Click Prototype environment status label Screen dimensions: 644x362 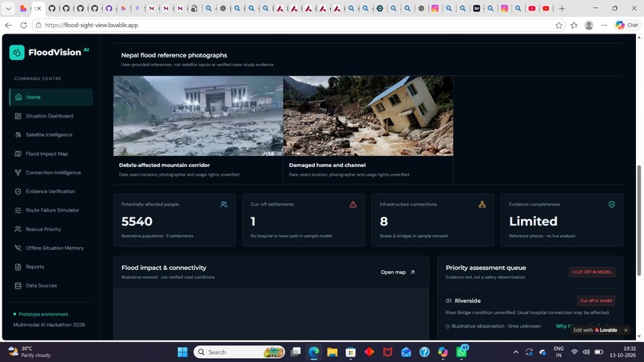(43, 314)
